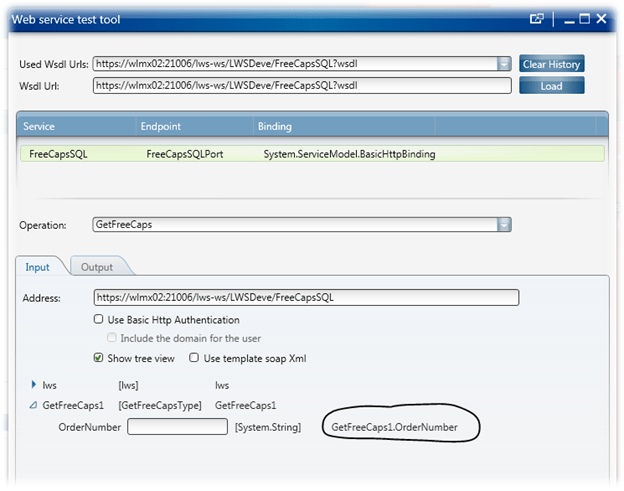Enable Use Basic Http Authentication checkbox
The image size is (624, 491).
coord(99,320)
